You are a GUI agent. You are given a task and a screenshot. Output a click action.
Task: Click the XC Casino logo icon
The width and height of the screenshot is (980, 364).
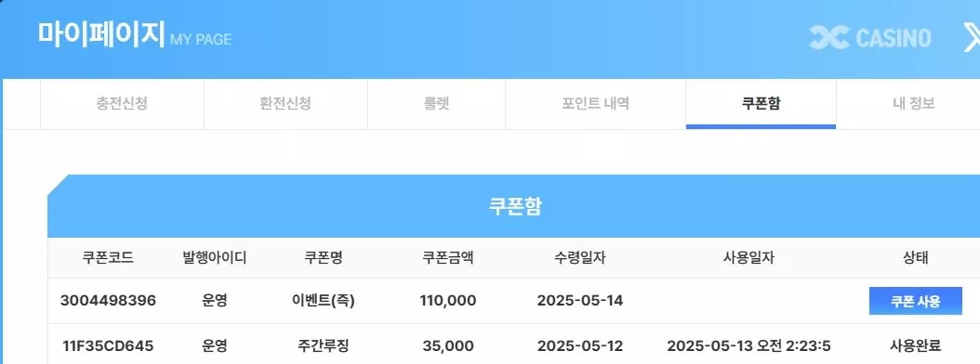[x=828, y=37]
